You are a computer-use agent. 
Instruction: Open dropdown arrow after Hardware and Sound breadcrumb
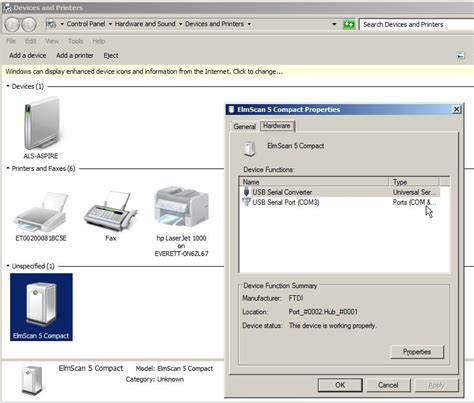(x=180, y=24)
